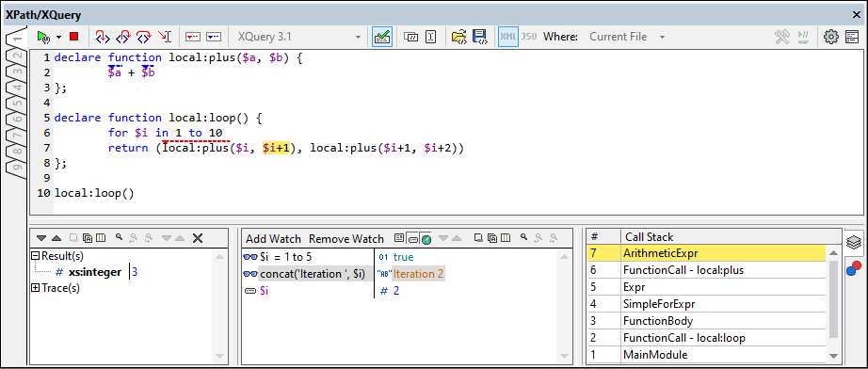This screenshot has width=868, height=369.
Task: Save the expression using the floppy disk icon
Action: [x=479, y=37]
